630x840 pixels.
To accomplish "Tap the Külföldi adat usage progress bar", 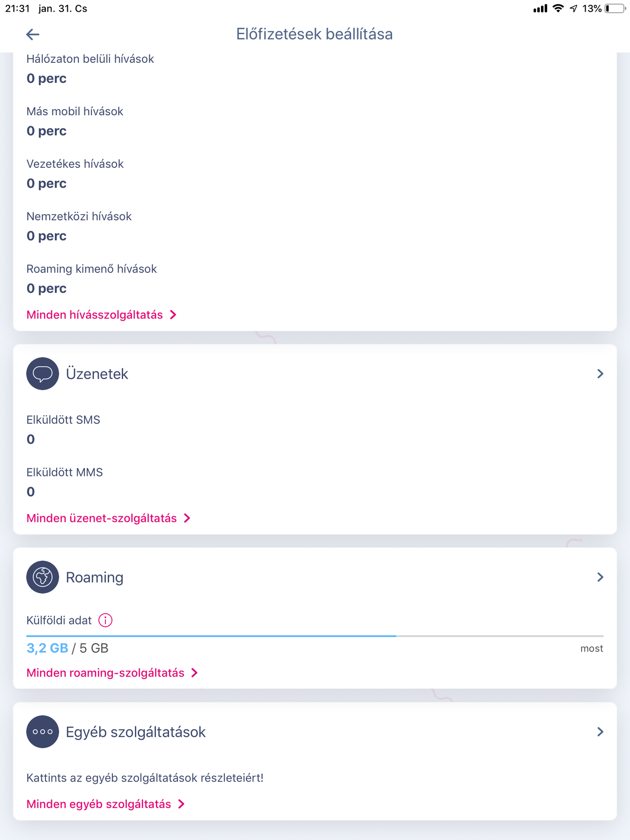I will pyautogui.click(x=315, y=636).
